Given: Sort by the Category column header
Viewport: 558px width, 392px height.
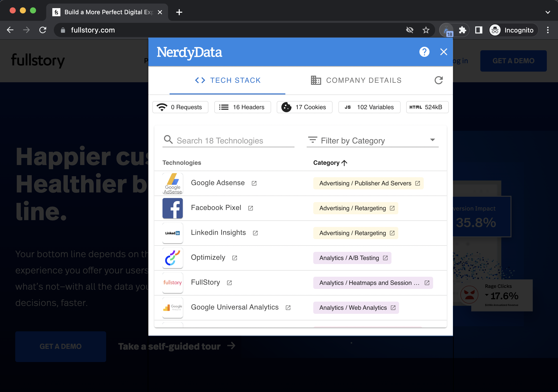Looking at the screenshot, I should (330, 163).
